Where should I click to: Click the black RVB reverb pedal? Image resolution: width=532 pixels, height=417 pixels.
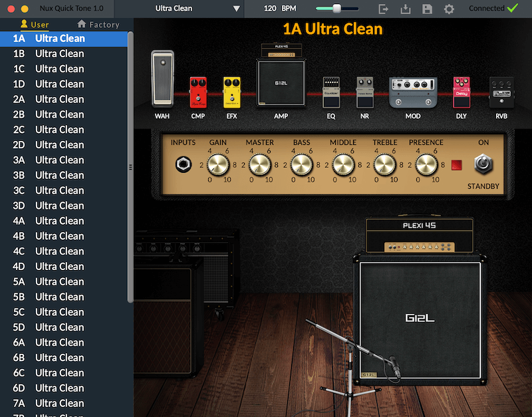tap(501, 92)
